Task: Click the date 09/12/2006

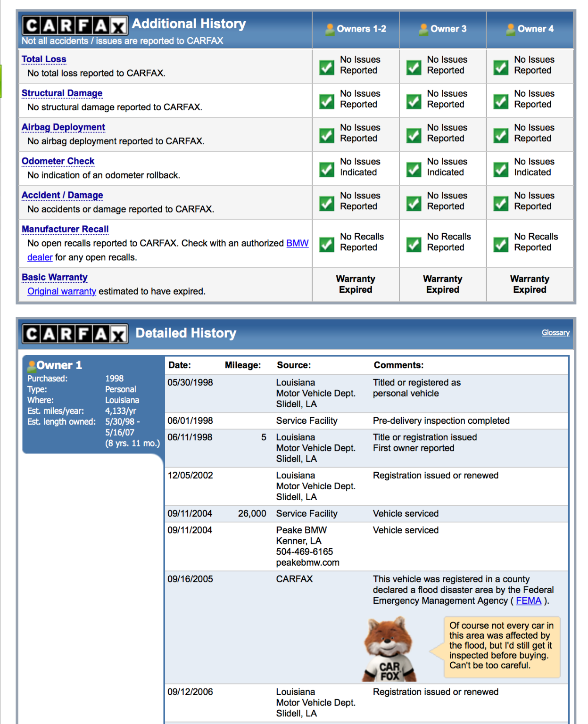Action: click(x=190, y=692)
